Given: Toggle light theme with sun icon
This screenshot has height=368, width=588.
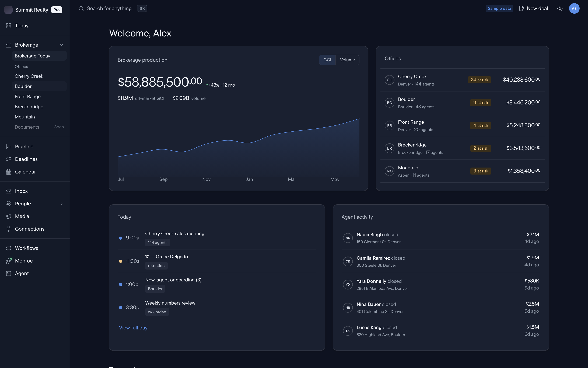Looking at the screenshot, I should point(560,9).
